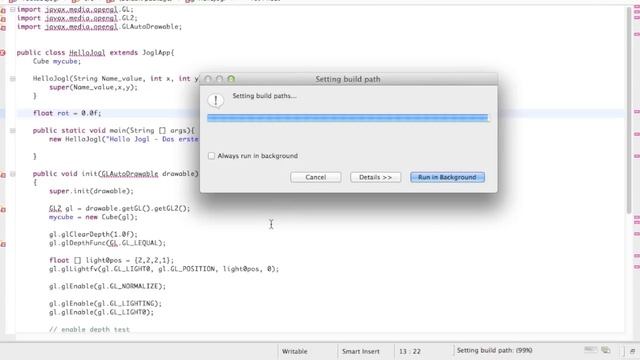Click the Writable status bar field
The height and width of the screenshot is (360, 640).
coord(295,351)
